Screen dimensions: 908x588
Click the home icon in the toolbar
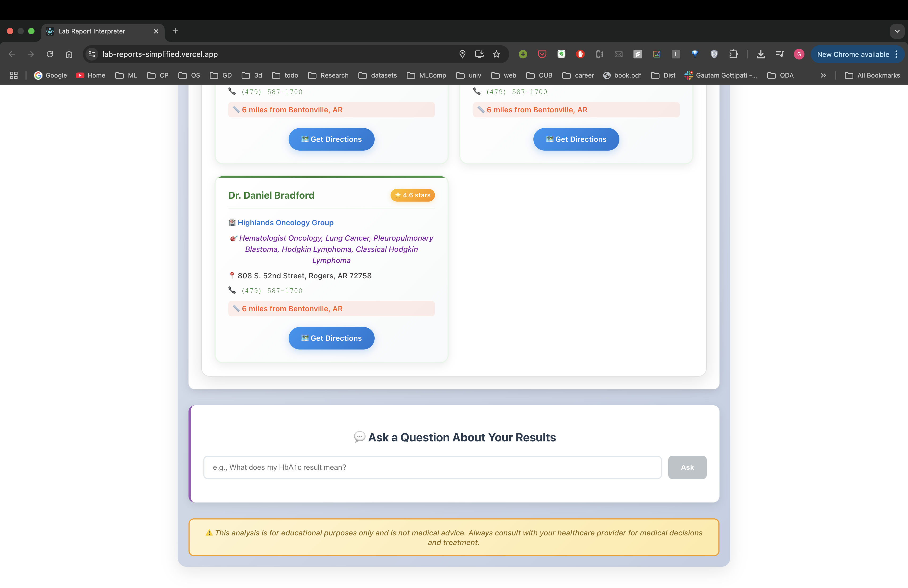(x=69, y=54)
